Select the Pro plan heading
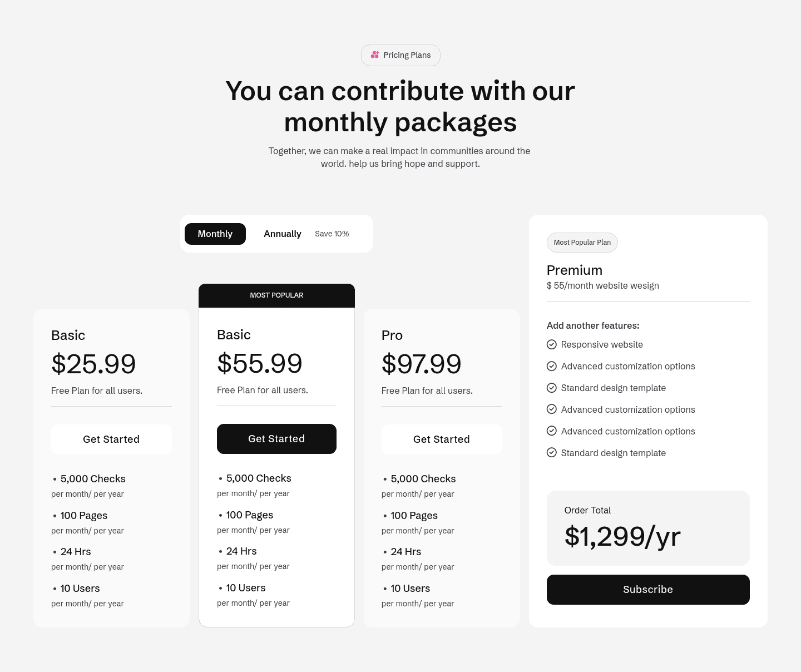 pyautogui.click(x=392, y=335)
